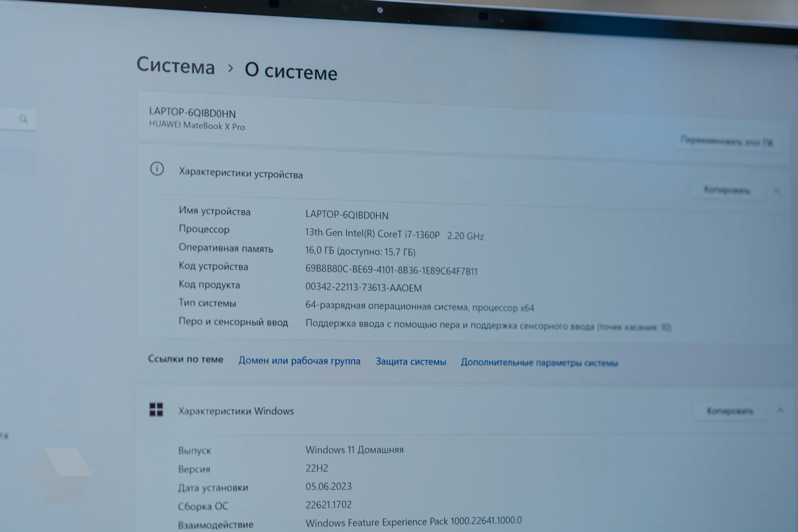Click the Версия label

[x=194, y=469]
